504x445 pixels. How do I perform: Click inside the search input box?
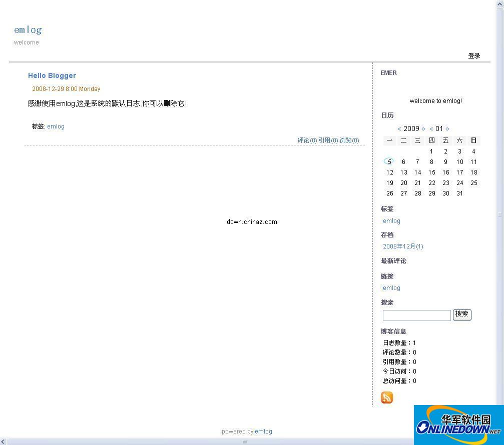[x=416, y=315]
